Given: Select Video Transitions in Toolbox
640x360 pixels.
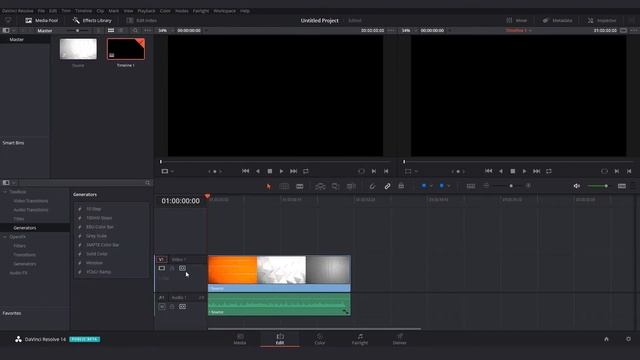Looking at the screenshot, I should (x=31, y=201).
